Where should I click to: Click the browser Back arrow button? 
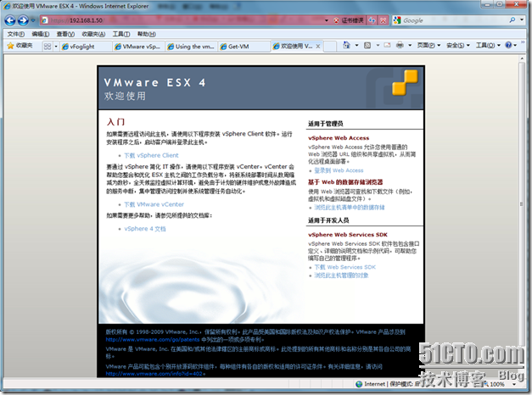[x=10, y=20]
